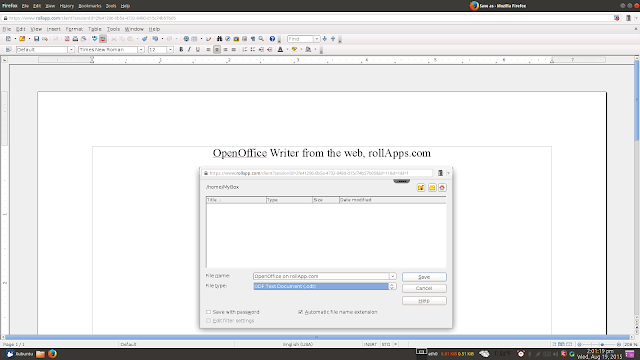Screen dimensions: 640x360
Task: Select Align Left
Action: tap(209, 49)
